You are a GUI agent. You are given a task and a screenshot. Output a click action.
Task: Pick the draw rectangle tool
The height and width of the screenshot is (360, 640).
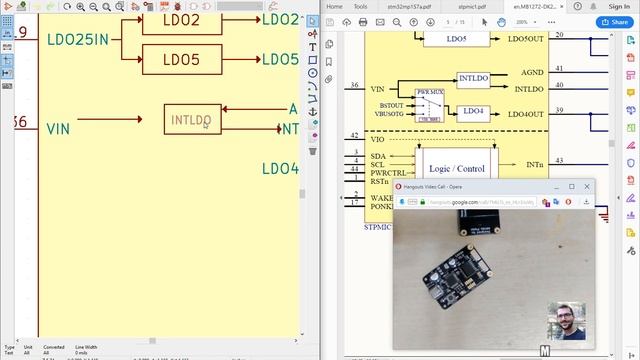(x=313, y=60)
